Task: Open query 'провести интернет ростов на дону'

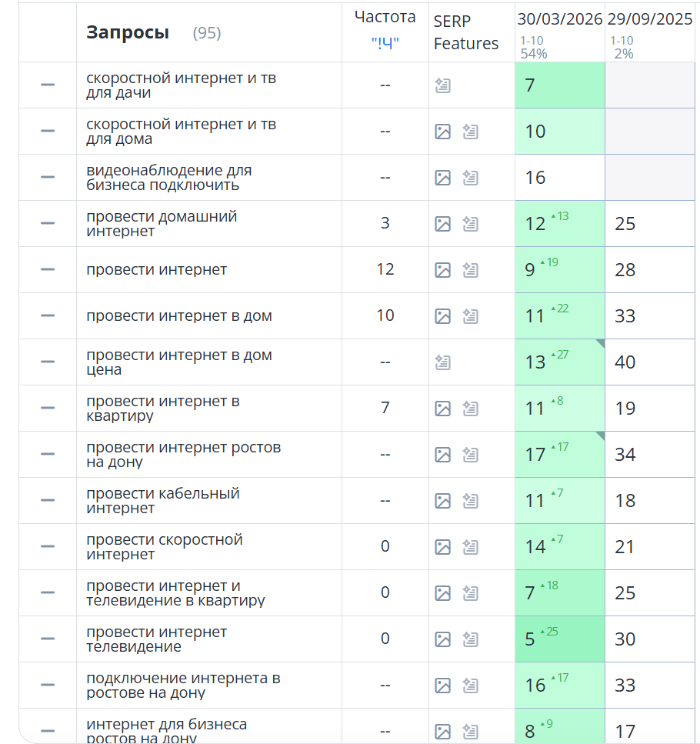Action: pos(184,455)
